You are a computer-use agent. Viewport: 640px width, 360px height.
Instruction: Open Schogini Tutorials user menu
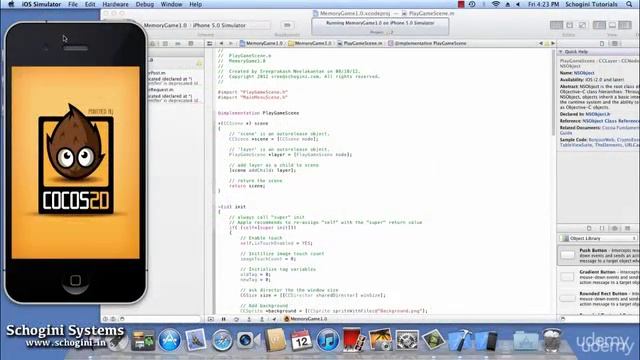click(591, 4)
